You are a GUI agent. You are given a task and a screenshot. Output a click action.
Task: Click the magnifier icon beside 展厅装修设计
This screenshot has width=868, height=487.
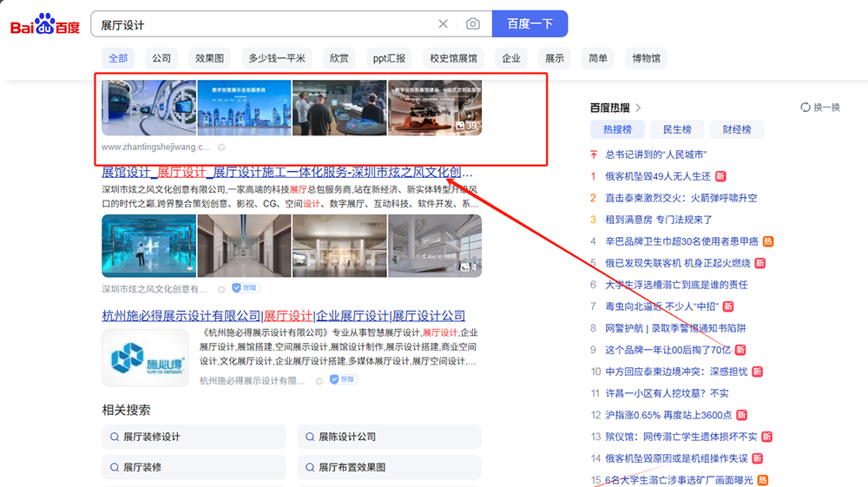115,437
